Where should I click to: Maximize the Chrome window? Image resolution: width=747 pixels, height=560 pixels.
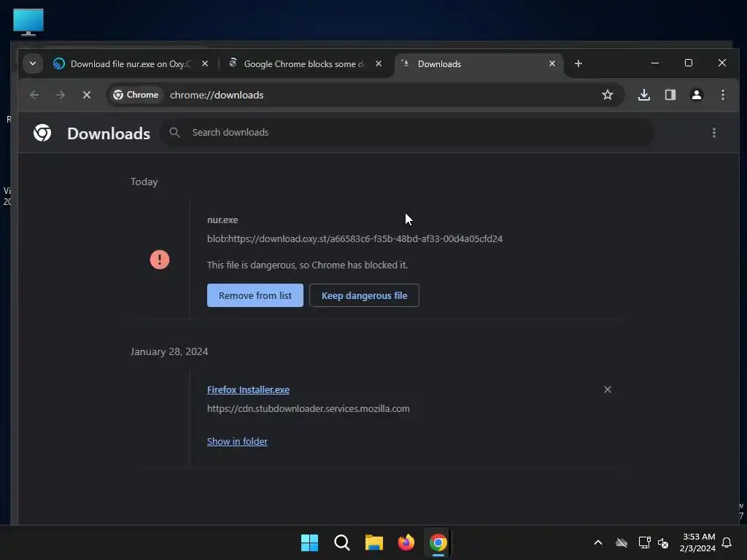pyautogui.click(x=689, y=63)
